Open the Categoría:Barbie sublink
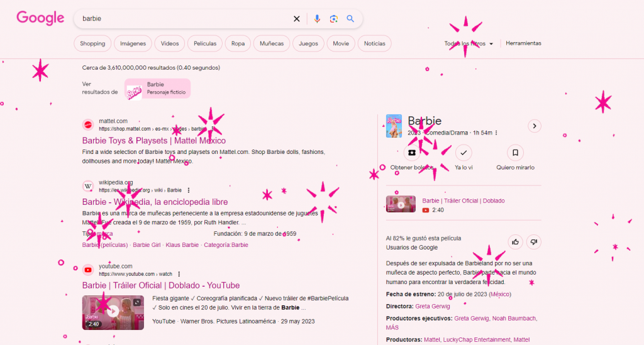 [x=226, y=245]
